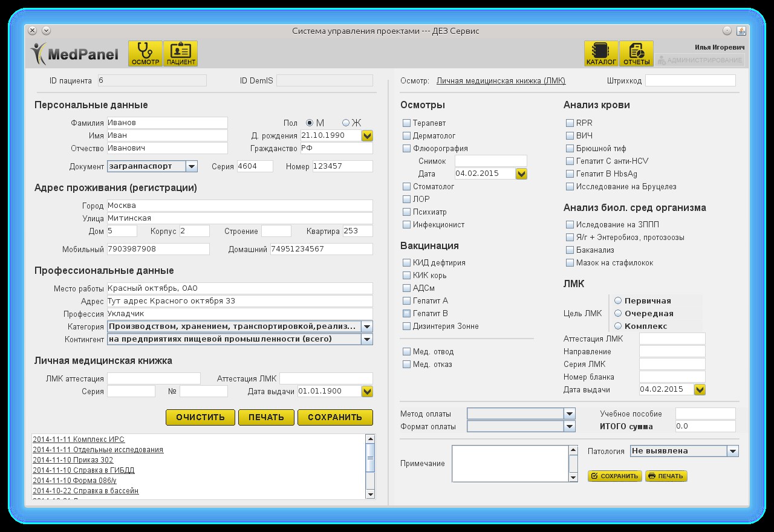The height and width of the screenshot is (532, 774).
Task: Enable the Флюорография checkbox
Action: [x=407, y=149]
